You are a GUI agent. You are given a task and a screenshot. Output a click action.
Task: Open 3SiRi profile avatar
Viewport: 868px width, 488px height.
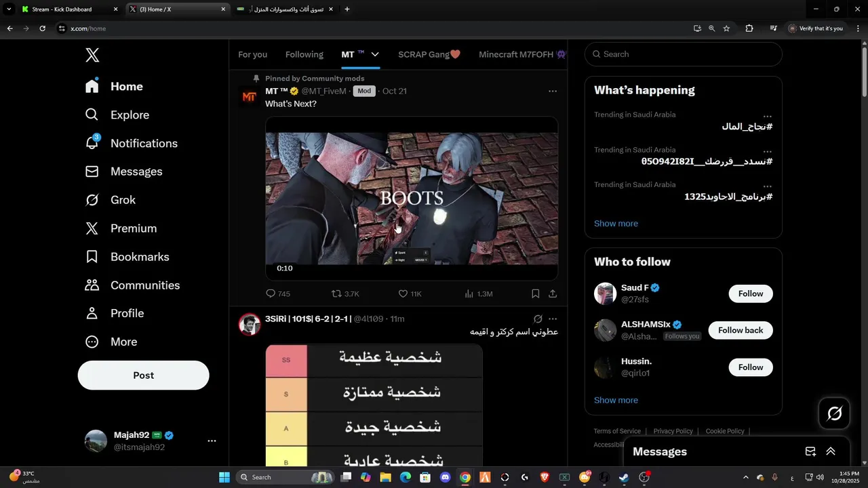pos(250,325)
